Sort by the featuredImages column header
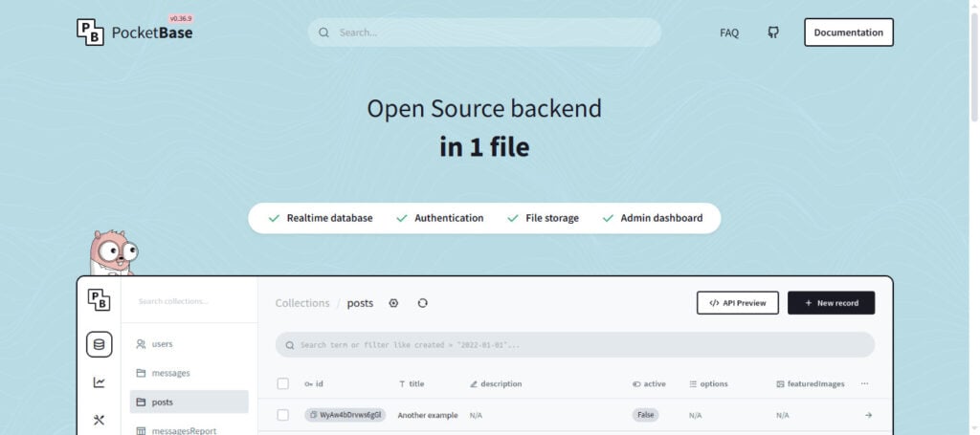This screenshot has width=980, height=435. pos(810,383)
